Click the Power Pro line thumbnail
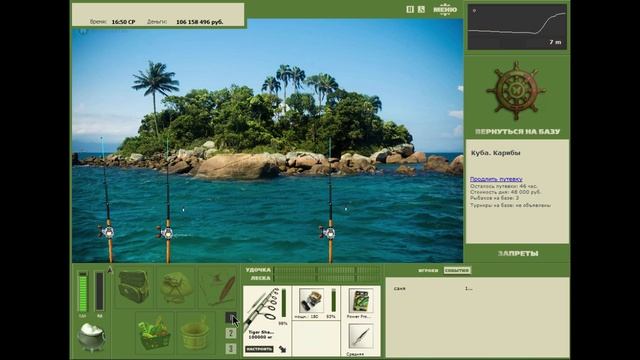The image size is (640, 360). (x=360, y=300)
